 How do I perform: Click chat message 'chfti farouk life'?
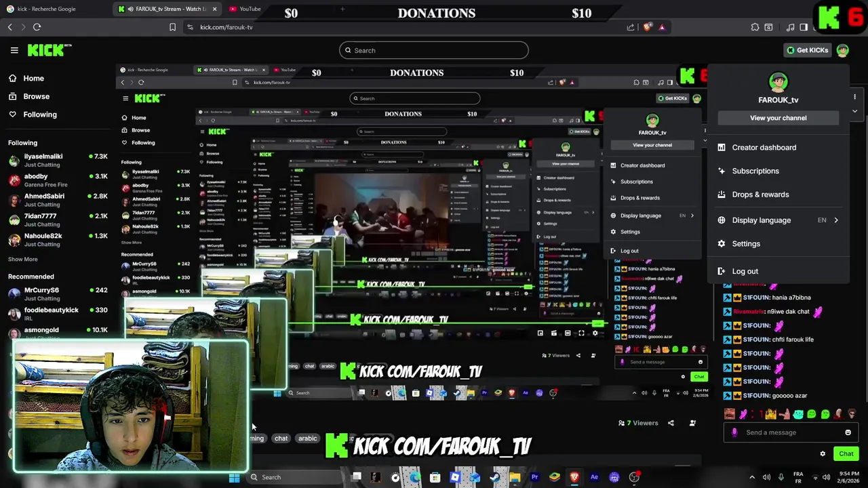[x=793, y=340]
